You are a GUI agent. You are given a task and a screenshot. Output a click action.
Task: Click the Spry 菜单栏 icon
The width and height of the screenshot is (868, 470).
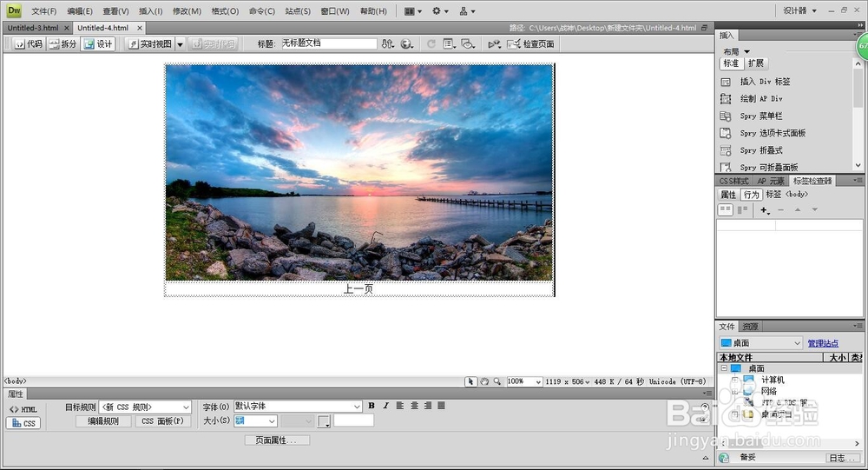click(726, 116)
